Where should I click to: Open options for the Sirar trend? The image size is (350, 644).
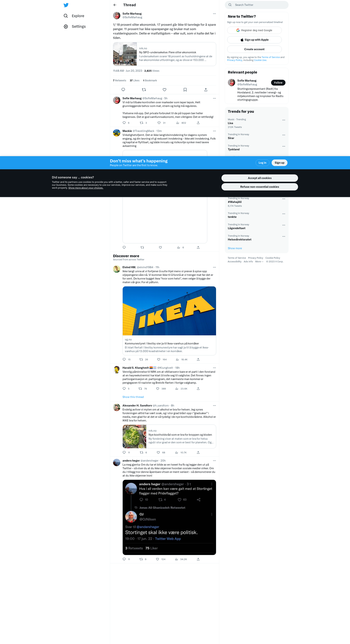tap(283, 135)
